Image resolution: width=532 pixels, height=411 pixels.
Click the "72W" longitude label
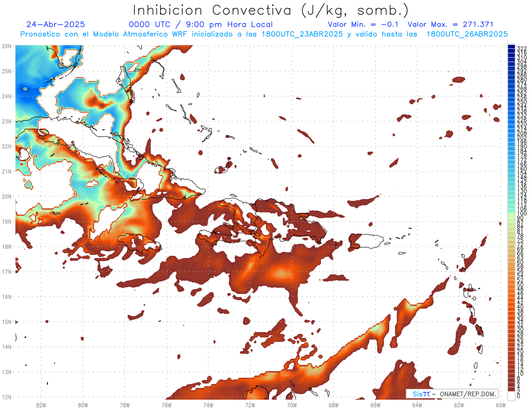point(250,405)
